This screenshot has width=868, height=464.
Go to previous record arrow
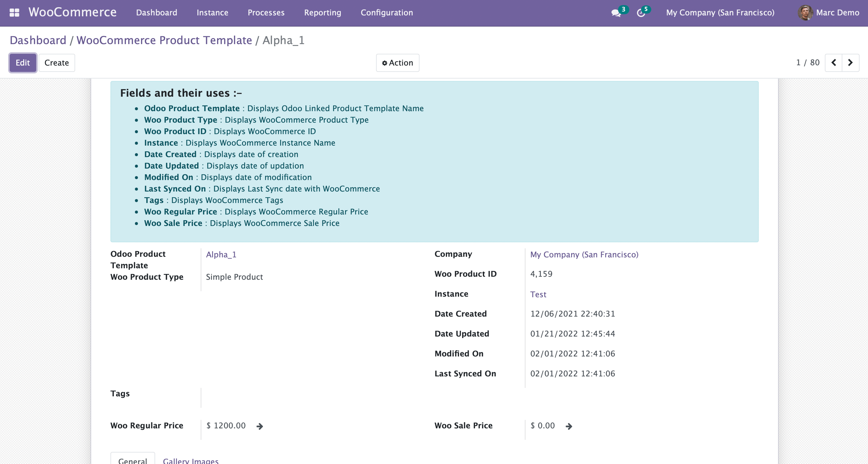834,63
